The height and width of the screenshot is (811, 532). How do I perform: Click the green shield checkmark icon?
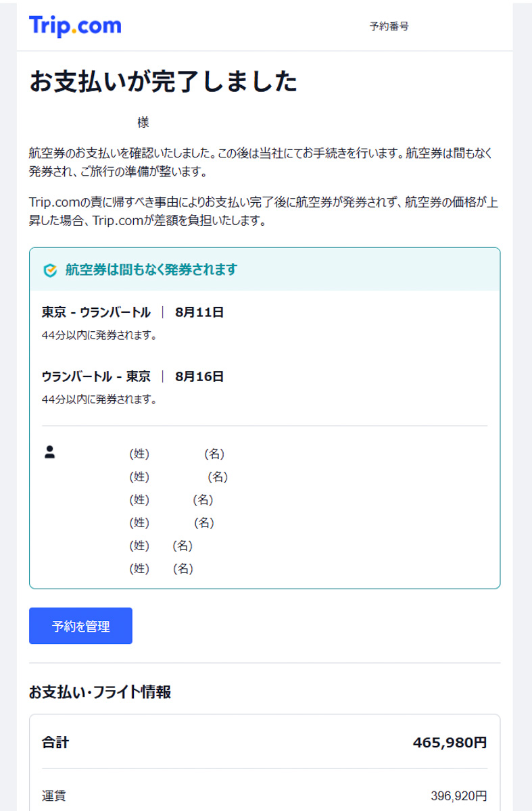(x=50, y=270)
